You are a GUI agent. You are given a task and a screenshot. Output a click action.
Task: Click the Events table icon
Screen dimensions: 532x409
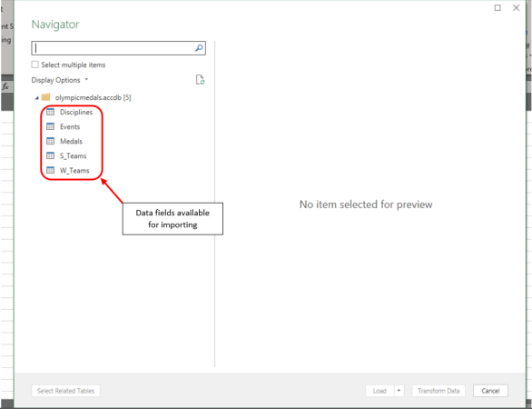point(50,126)
